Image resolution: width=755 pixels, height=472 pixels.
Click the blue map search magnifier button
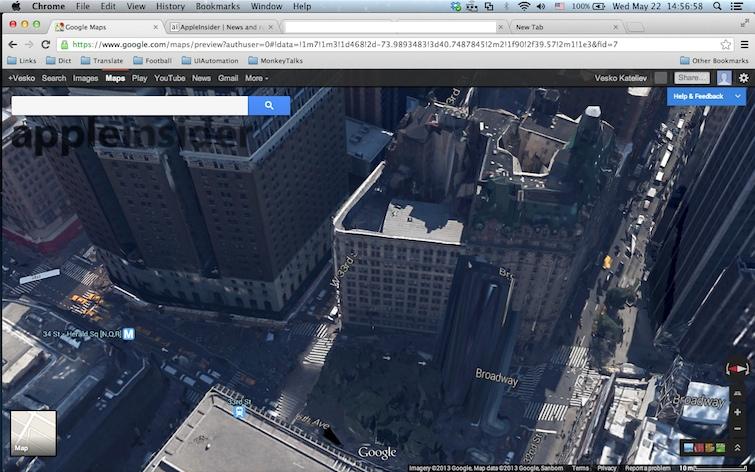click(x=269, y=105)
